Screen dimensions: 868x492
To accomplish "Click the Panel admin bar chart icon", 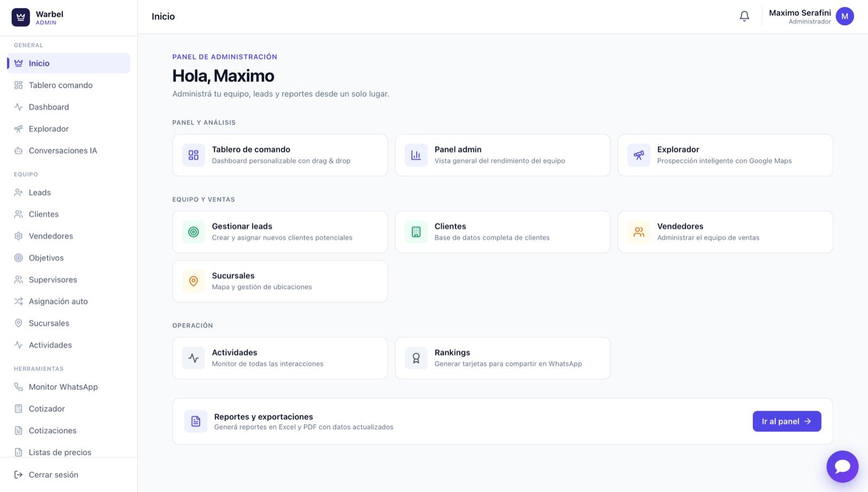I will pos(416,155).
